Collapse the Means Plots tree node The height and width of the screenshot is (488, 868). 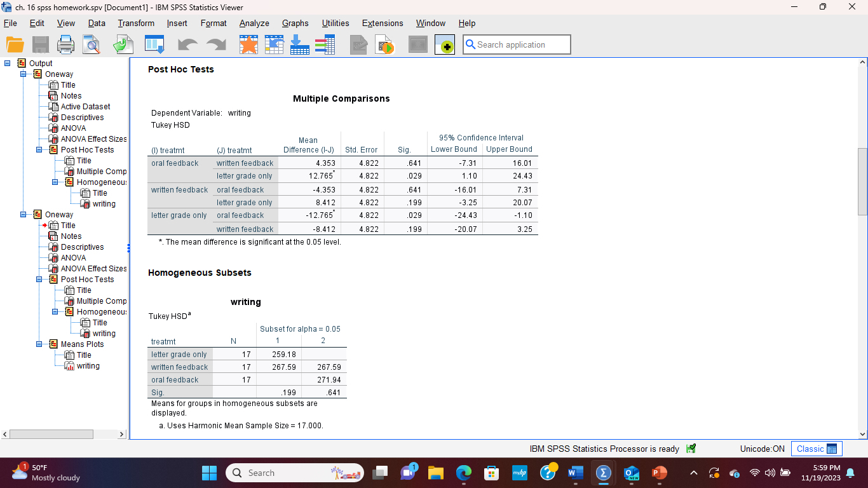(x=39, y=344)
